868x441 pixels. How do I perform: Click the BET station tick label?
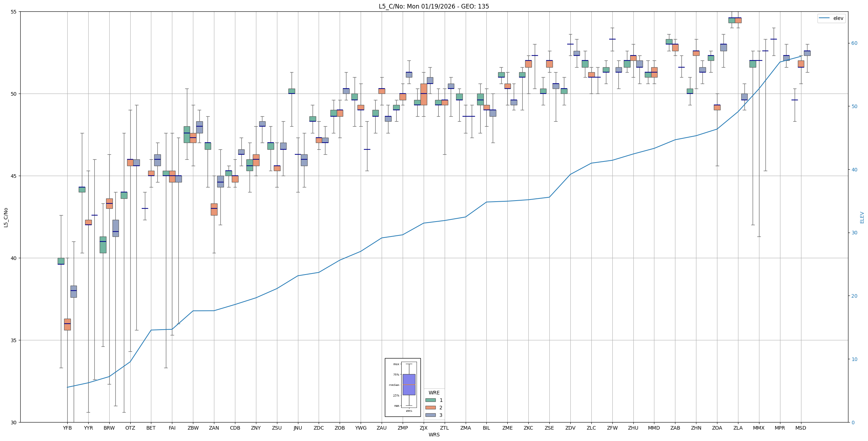coord(151,428)
